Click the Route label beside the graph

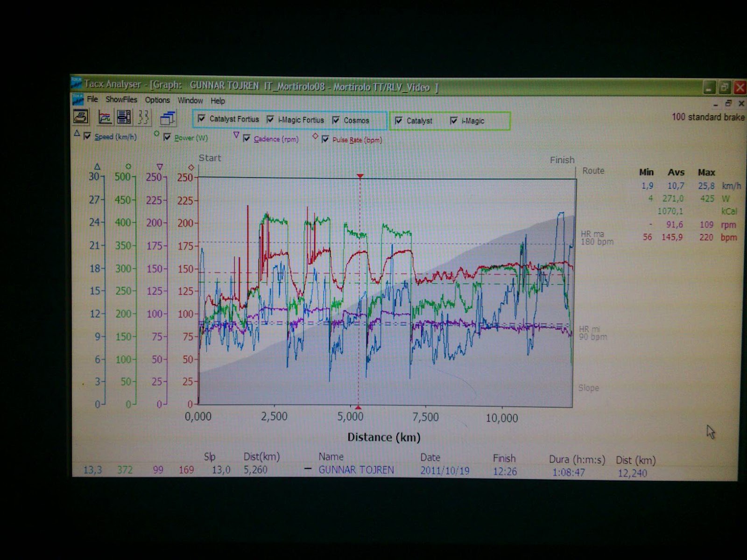(x=593, y=171)
